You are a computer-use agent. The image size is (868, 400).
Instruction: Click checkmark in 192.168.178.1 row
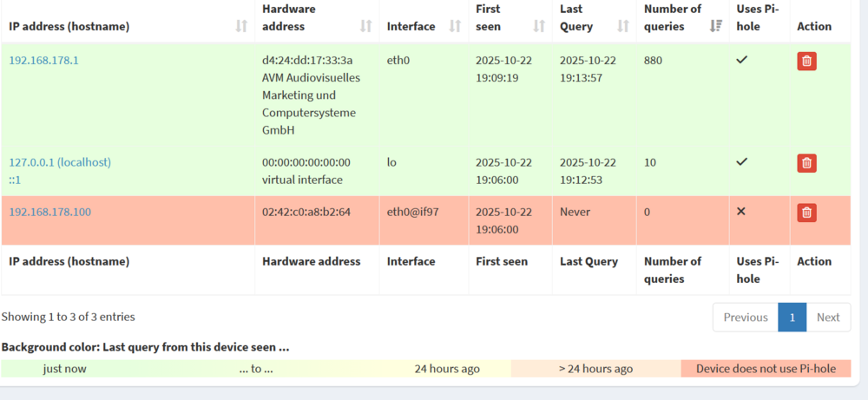[742, 60]
